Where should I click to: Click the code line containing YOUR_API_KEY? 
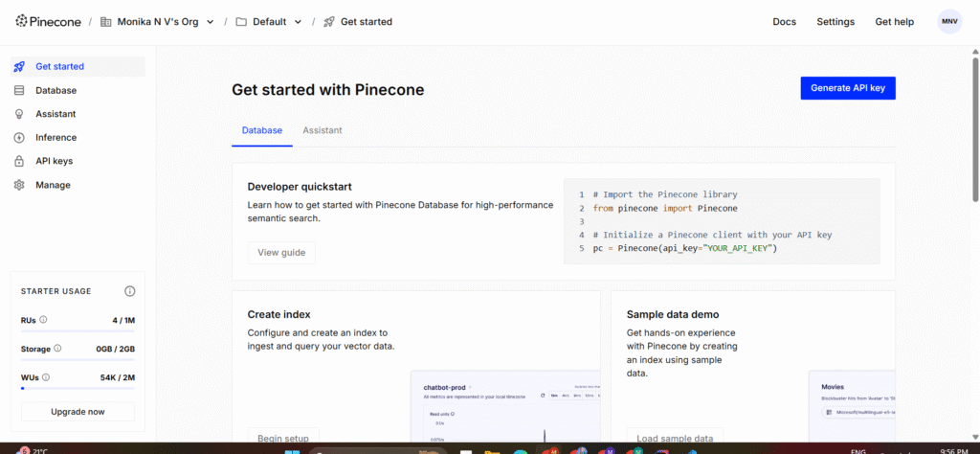click(684, 248)
